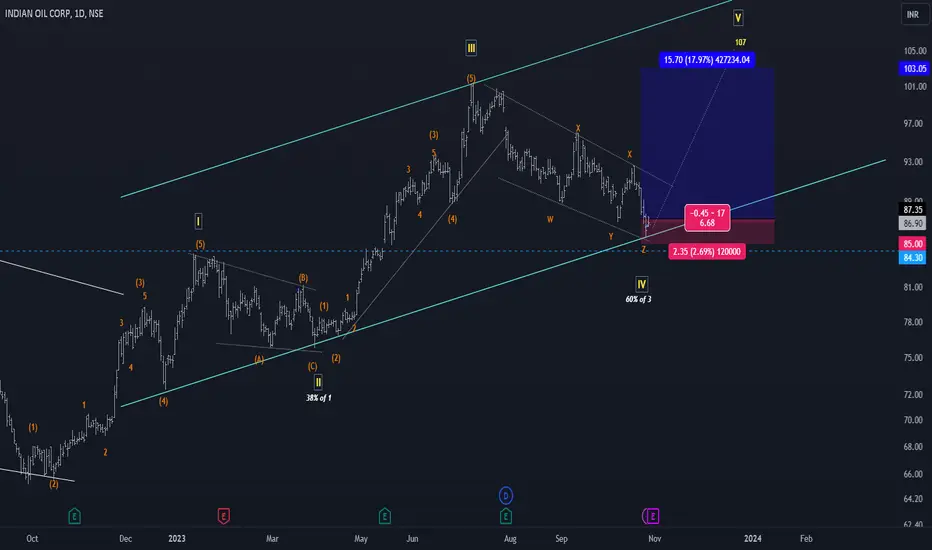Click the Dec label on time axis
932x550 pixels.
click(125, 538)
